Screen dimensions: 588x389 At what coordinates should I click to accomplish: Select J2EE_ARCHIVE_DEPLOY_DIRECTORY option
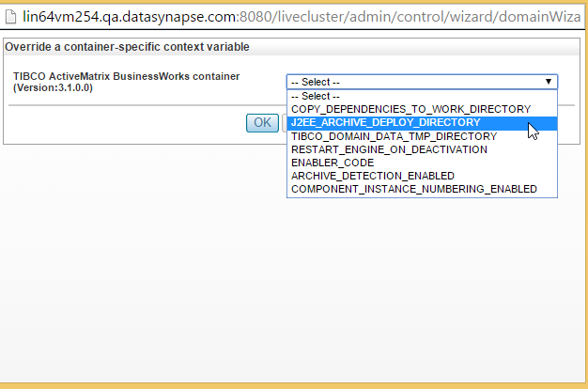(x=422, y=123)
